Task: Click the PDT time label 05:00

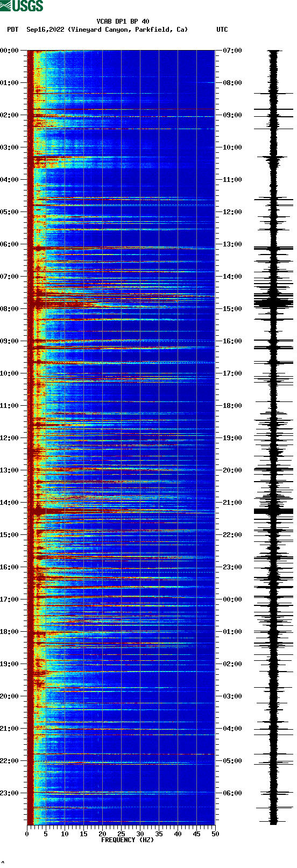Action: [10, 212]
